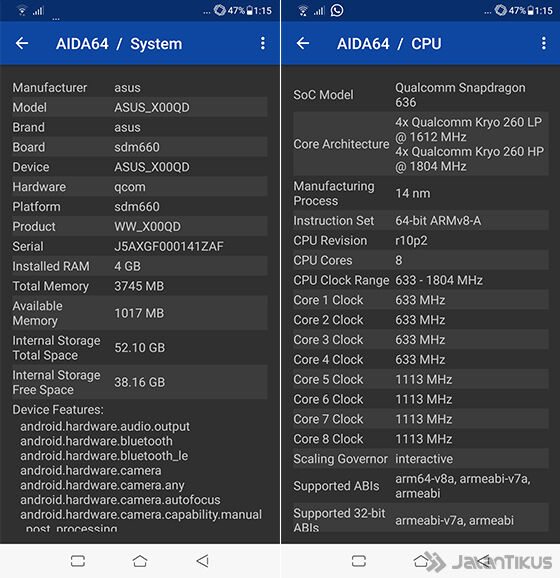Screen dimensions: 560x578
Task: Select Platform row showing sdm660
Action: (140, 207)
